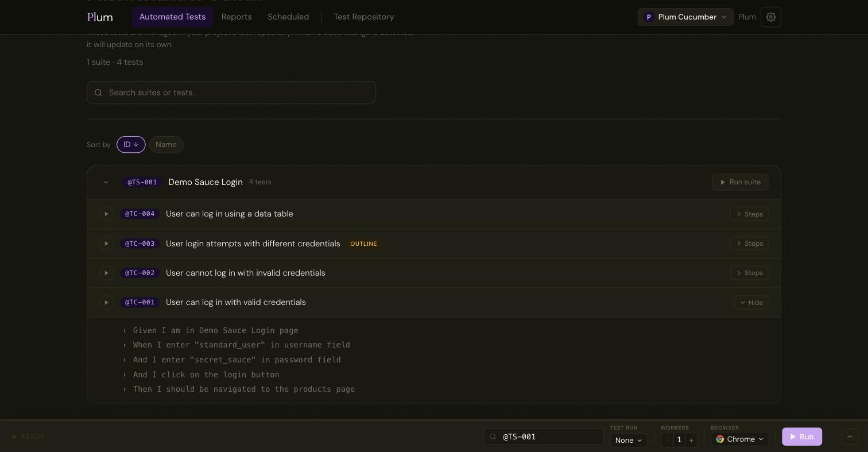Viewport: 868px width, 452px height.
Task: Click step 'And I click on the login button'
Action: [x=206, y=374]
